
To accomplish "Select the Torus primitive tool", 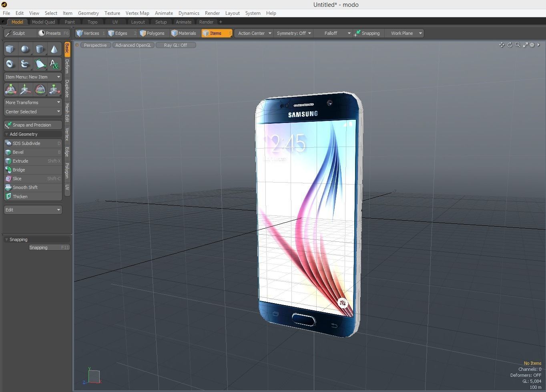I will [10, 64].
